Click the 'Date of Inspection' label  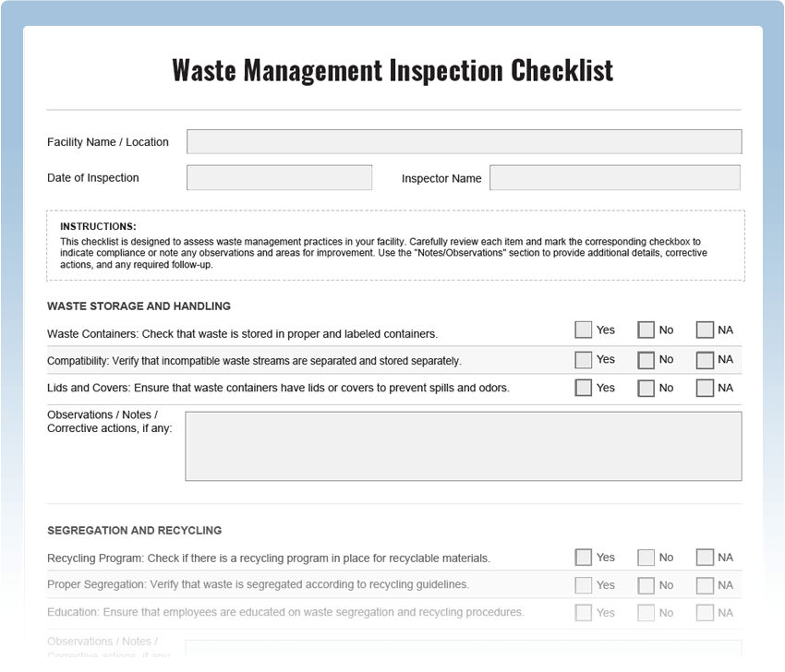[92, 177]
